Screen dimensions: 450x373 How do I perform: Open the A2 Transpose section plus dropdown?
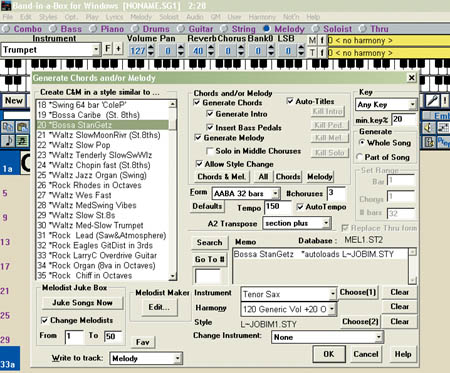(x=326, y=223)
